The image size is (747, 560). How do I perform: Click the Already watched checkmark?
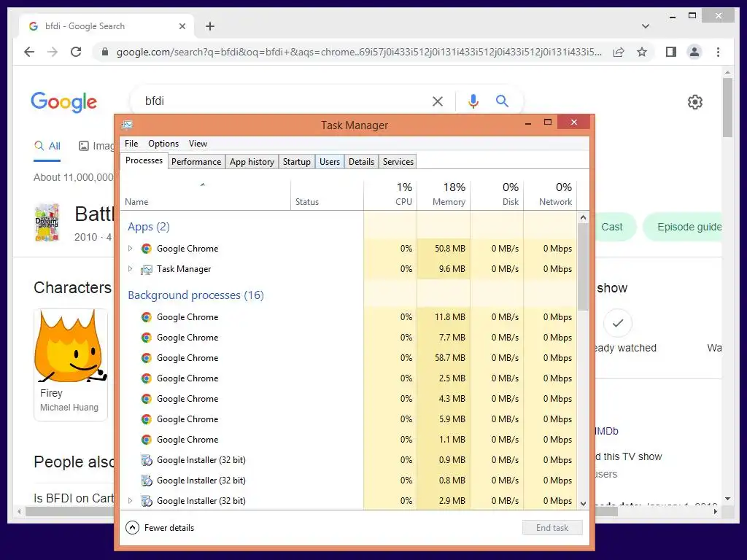coord(618,323)
